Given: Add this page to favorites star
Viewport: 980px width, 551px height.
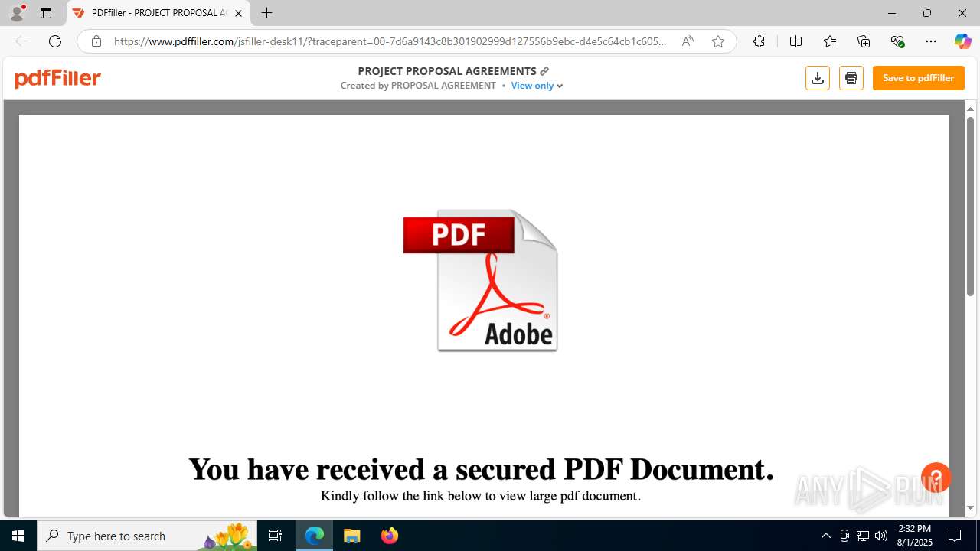Looking at the screenshot, I should pos(718,41).
